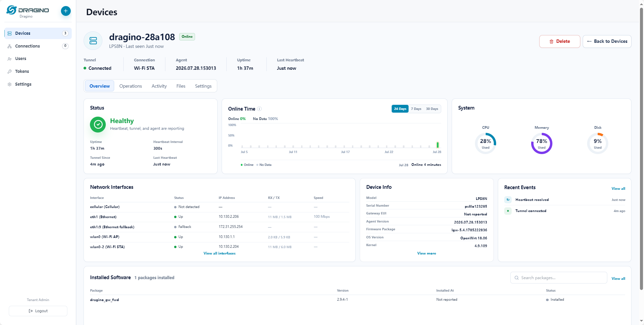Click the page vertical scrollbar
The image size is (644, 325).
pos(642,148)
